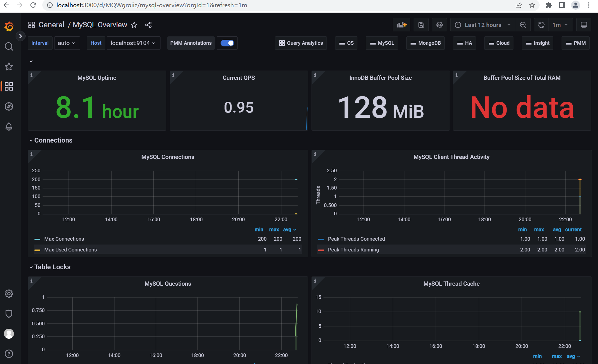Zoom out the time range

click(x=523, y=25)
